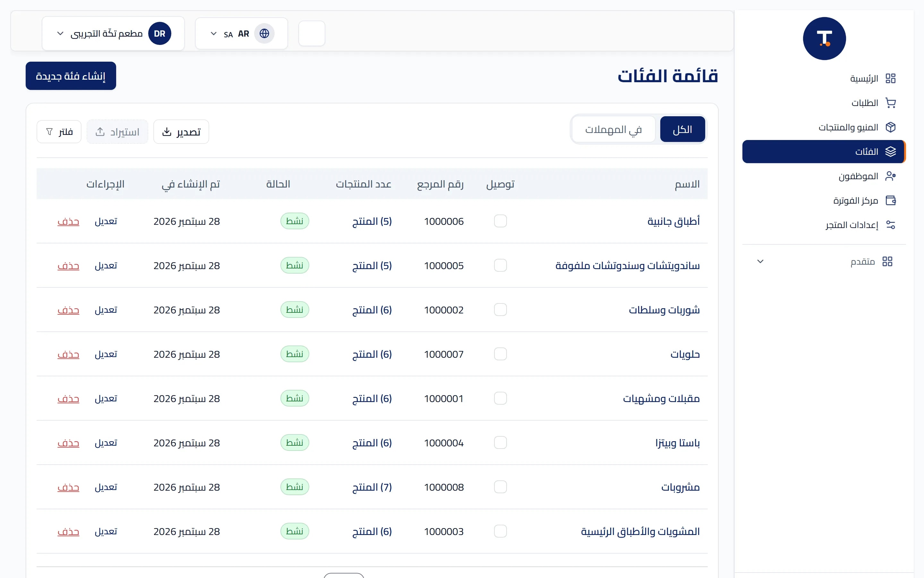
Task: Click (5) المنتج in أطباق جانبية row
Action: click(x=372, y=221)
